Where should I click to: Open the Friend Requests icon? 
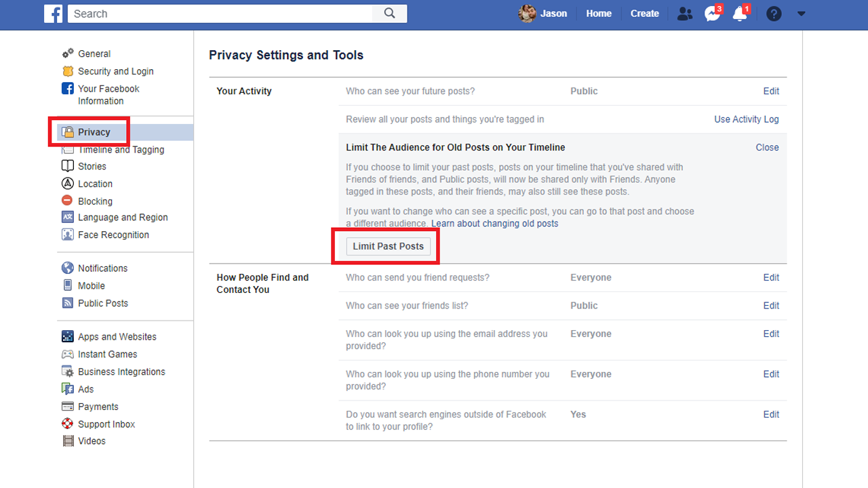coord(685,14)
